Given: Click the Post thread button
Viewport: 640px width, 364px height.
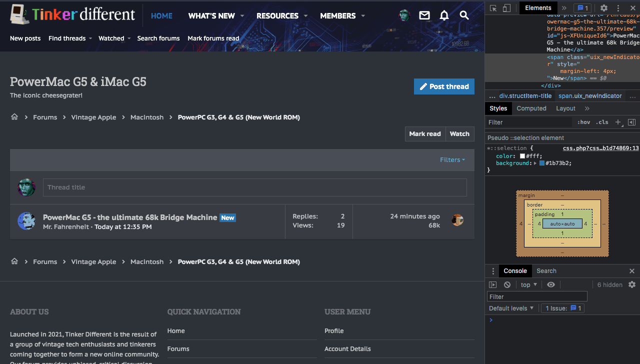Looking at the screenshot, I should 444,86.
